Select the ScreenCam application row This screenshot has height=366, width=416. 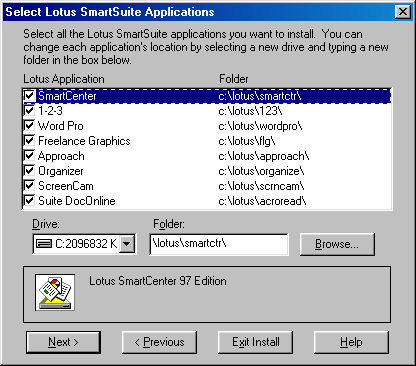207,186
